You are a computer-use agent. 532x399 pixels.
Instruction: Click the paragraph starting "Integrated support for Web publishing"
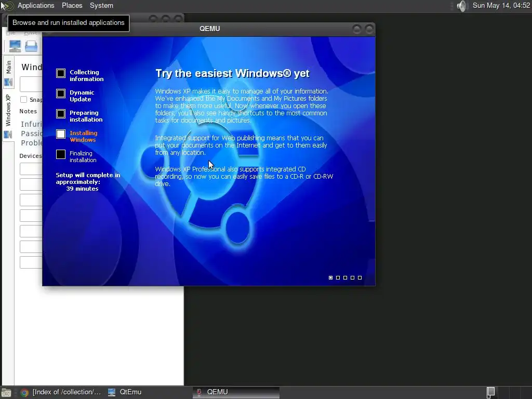(x=241, y=145)
